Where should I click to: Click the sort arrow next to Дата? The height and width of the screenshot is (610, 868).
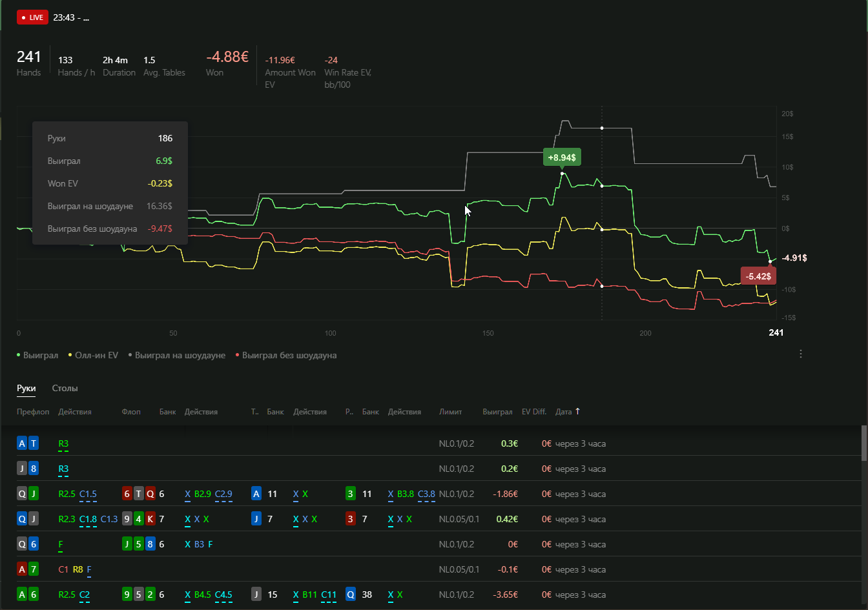pyautogui.click(x=577, y=411)
